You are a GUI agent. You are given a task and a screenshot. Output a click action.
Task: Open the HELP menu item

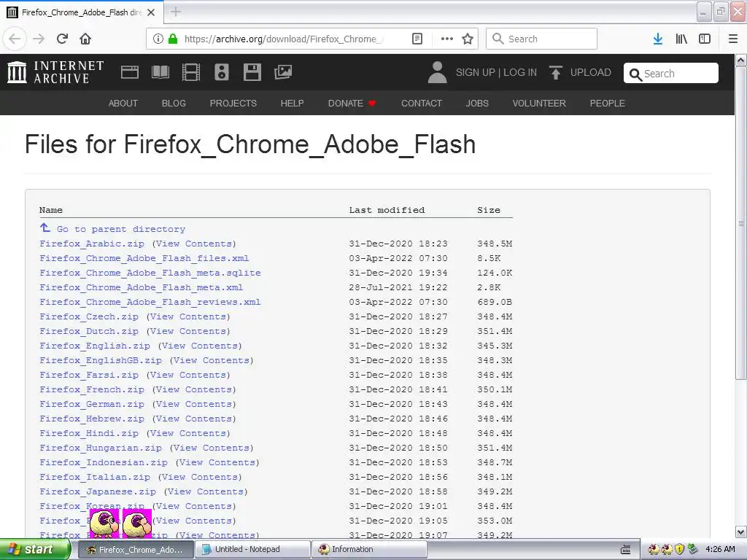[292, 103]
